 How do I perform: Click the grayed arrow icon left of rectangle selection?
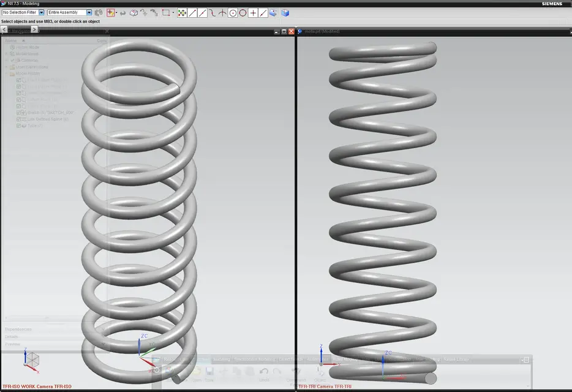tap(154, 13)
